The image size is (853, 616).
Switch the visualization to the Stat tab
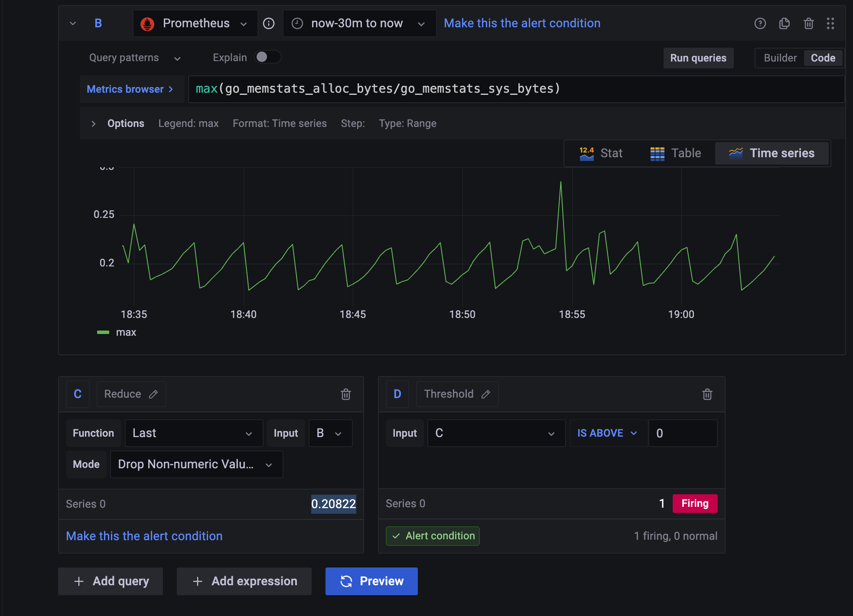point(601,153)
